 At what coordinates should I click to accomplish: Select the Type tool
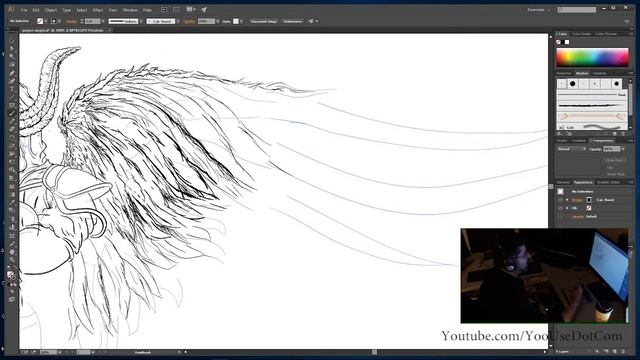point(12,89)
